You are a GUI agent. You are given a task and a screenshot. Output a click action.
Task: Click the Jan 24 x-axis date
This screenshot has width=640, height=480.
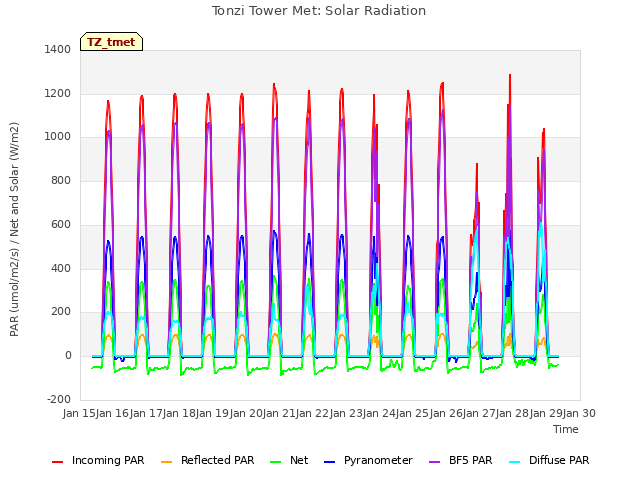[x=379, y=413]
